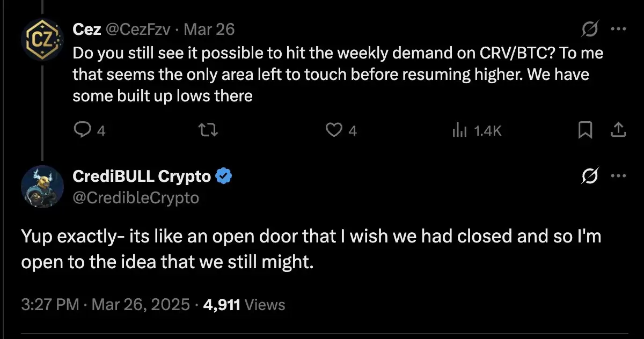The width and height of the screenshot is (644, 339).
Task: Reply to Cez's tweet via comment icon
Action: 82,130
